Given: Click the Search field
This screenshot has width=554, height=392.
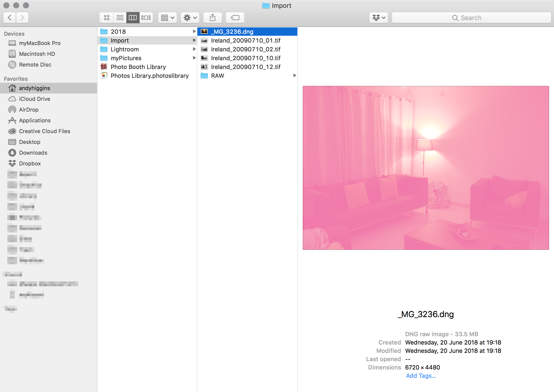Looking at the screenshot, I should tap(471, 18).
